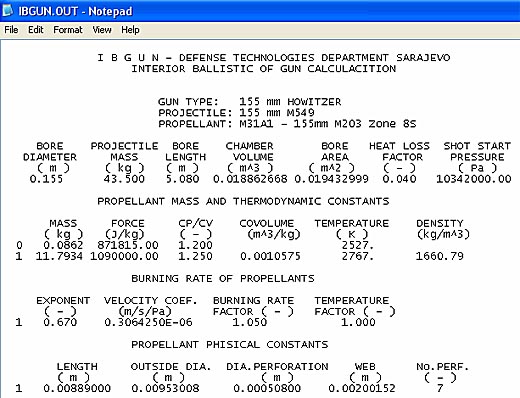Viewport: 520px width, 398px height.
Task: Click the 'WEB' column header
Action: [x=365, y=367]
